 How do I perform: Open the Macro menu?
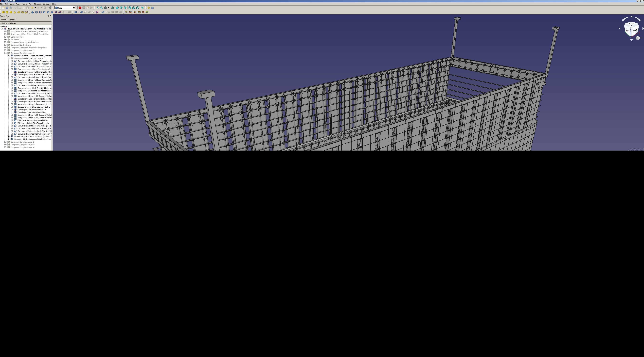(x=24, y=4)
